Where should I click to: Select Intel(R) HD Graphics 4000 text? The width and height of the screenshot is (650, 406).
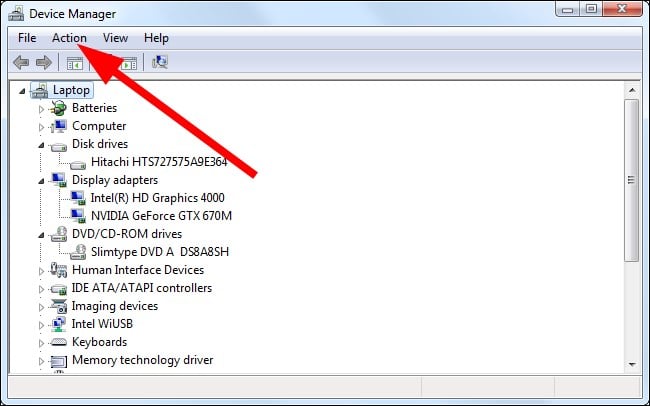click(158, 198)
